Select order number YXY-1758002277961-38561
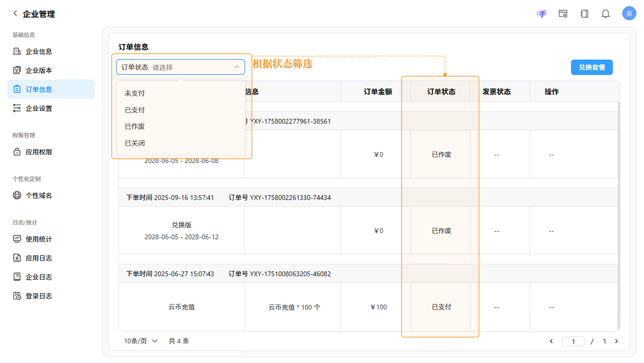The image size is (644, 363). 290,121
